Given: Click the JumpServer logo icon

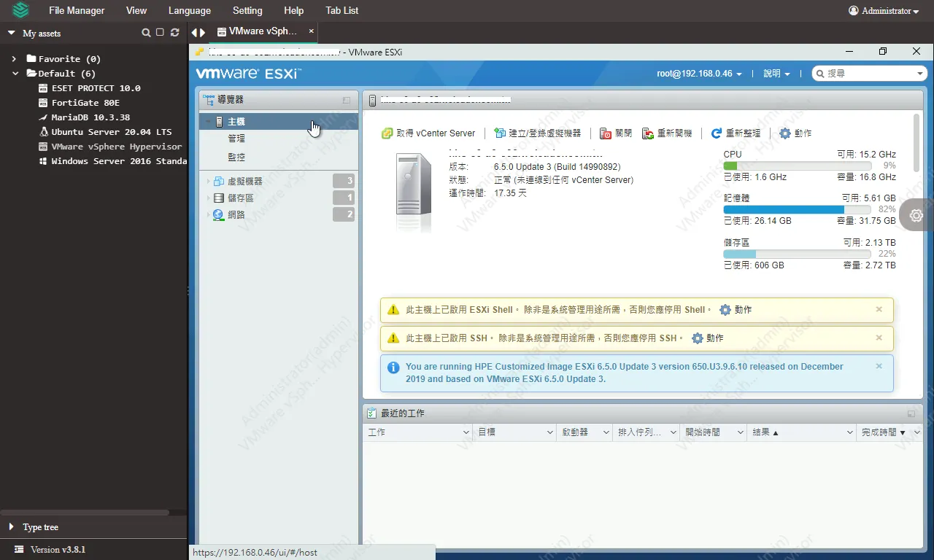Looking at the screenshot, I should (20, 11).
